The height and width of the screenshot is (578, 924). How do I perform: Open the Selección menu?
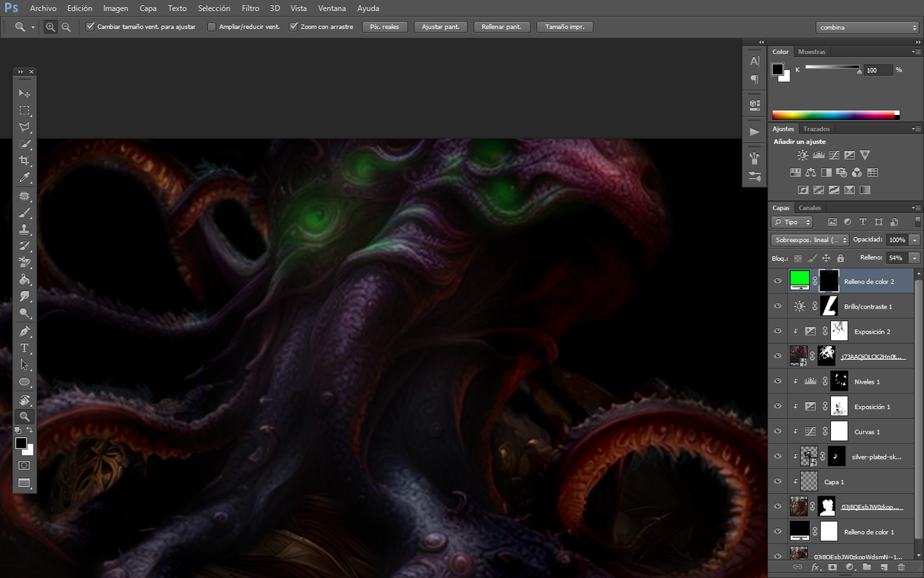pyautogui.click(x=214, y=9)
